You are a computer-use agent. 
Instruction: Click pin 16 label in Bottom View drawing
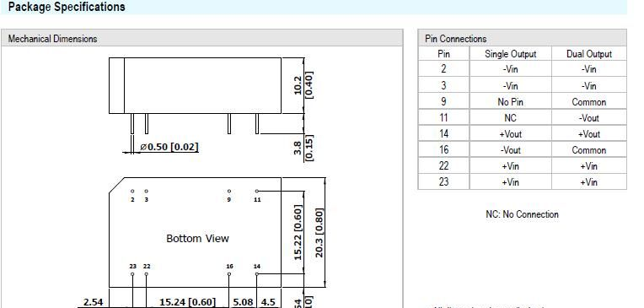click(229, 267)
